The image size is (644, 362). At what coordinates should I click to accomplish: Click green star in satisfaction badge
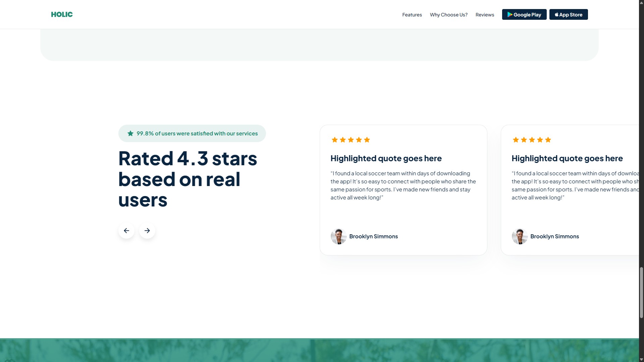(130, 133)
